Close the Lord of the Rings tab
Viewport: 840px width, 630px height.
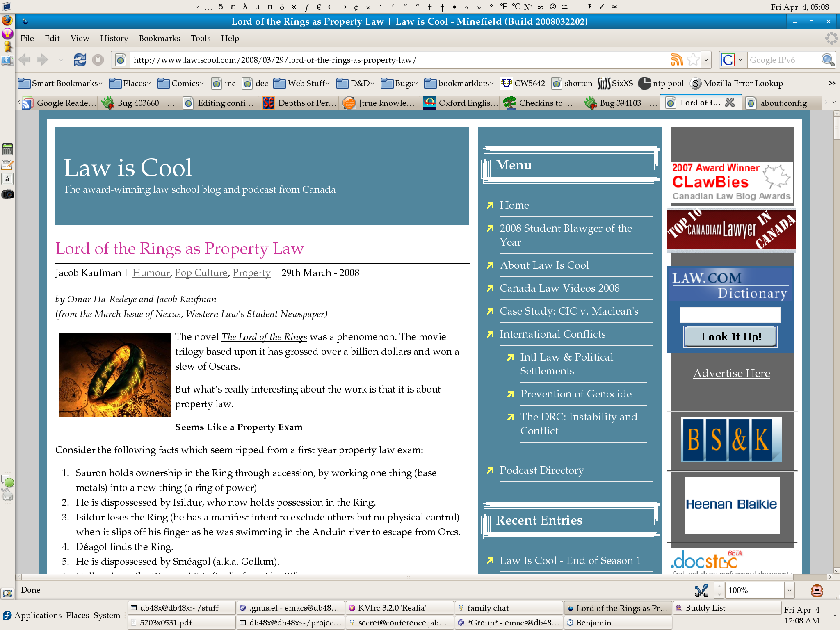pos(729,103)
